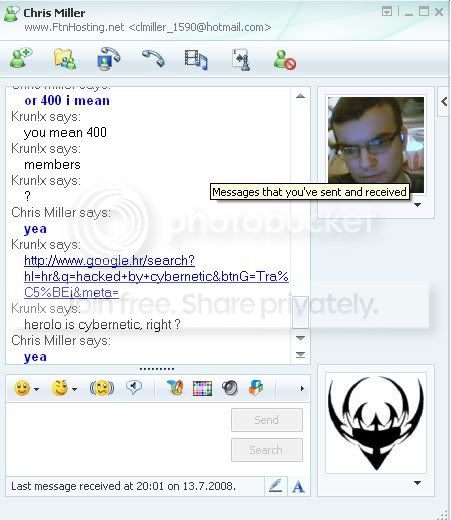
Task: Send a nudge with shaking smiley icon
Action: pos(102,388)
